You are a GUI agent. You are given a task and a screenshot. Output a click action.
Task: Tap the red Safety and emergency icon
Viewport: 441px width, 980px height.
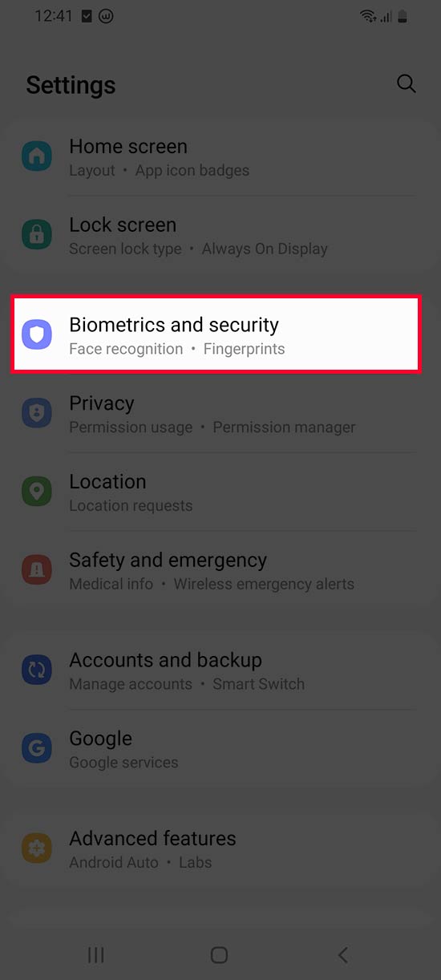pyautogui.click(x=37, y=571)
